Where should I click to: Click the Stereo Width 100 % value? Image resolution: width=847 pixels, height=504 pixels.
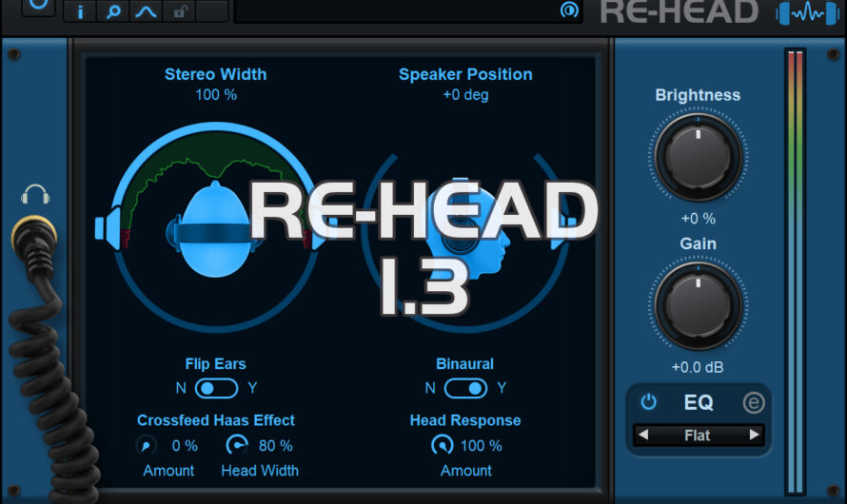click(216, 95)
